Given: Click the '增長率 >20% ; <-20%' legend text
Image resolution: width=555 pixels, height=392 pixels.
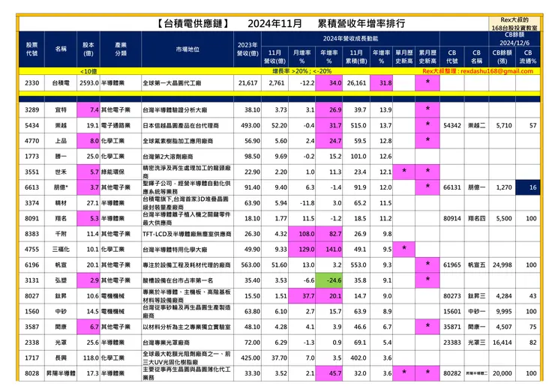Looking at the screenshot, I should pos(302,71).
